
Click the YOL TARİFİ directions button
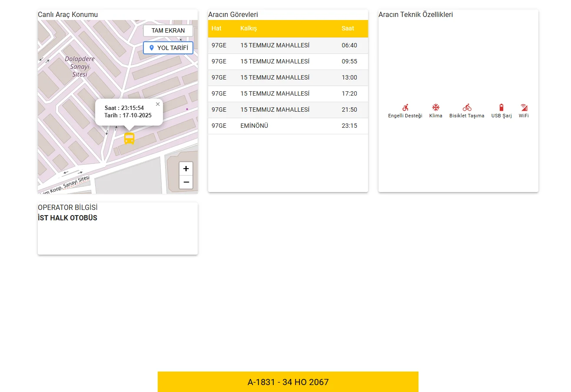[x=168, y=48]
